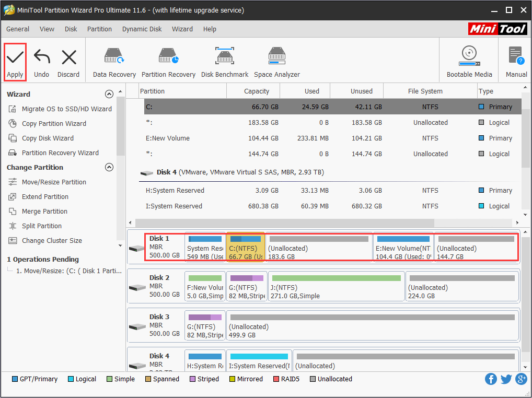
Task: Click the Type column header
Action: (x=500, y=91)
